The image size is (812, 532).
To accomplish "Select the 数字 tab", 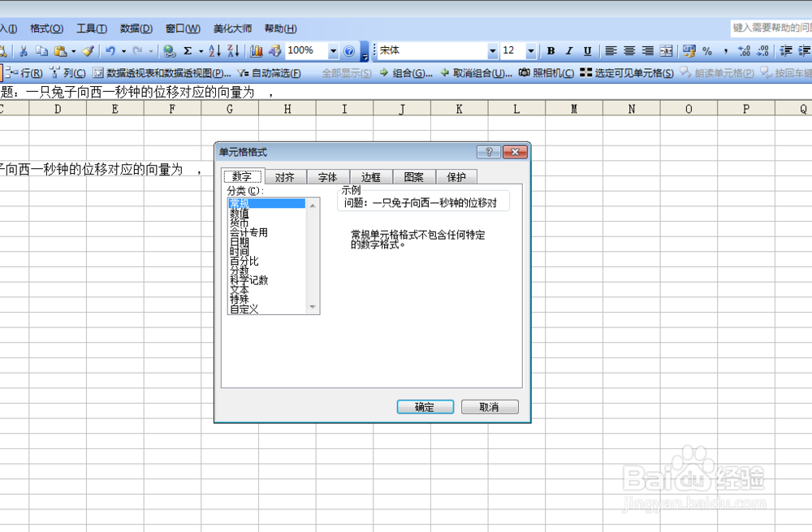I will [242, 176].
